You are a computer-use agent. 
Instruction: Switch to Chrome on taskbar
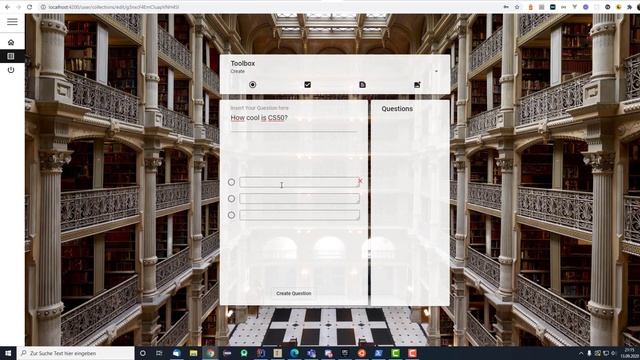coord(210,353)
